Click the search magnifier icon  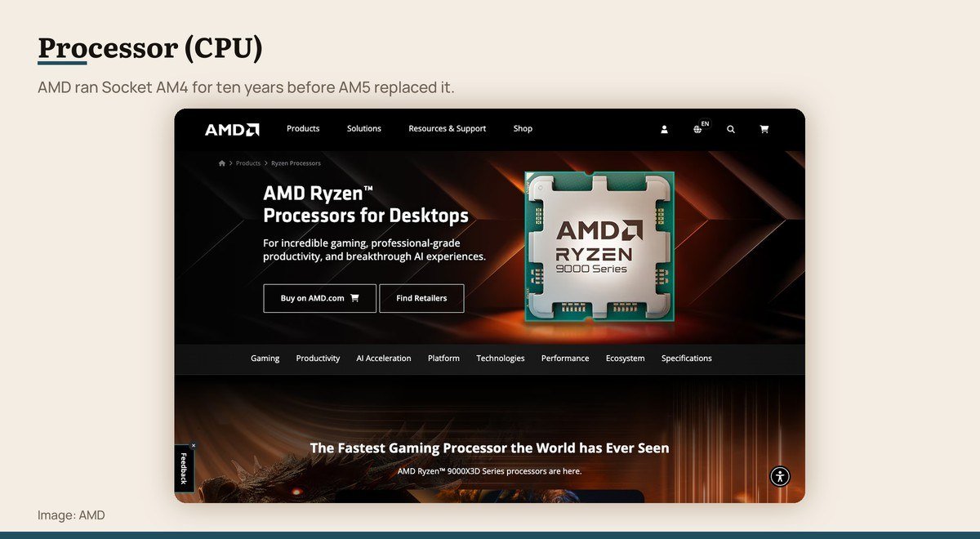click(x=731, y=129)
